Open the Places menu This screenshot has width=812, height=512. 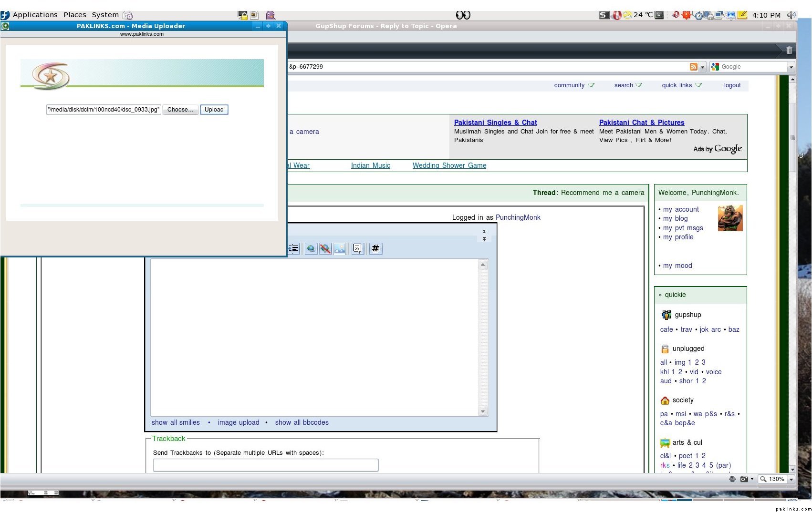pyautogui.click(x=75, y=15)
